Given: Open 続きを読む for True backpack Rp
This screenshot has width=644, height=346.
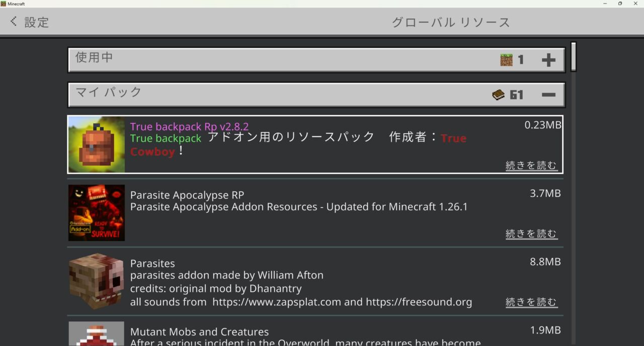Looking at the screenshot, I should [x=531, y=165].
